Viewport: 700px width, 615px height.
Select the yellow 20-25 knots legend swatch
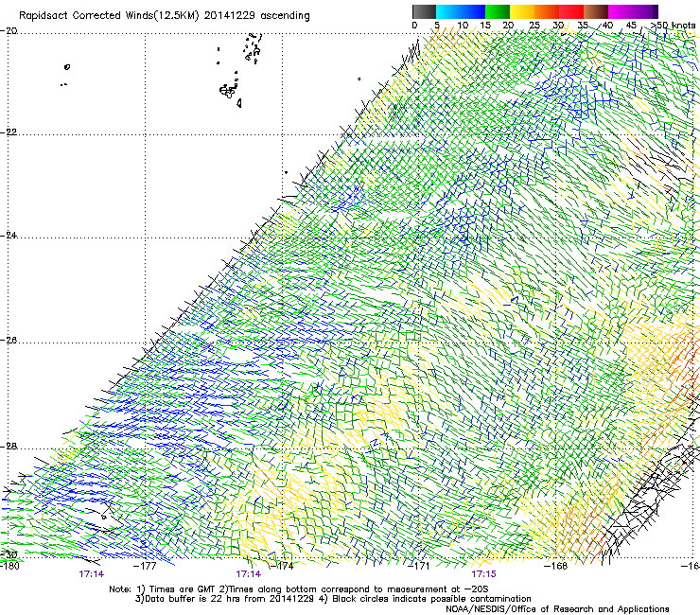pos(522,11)
